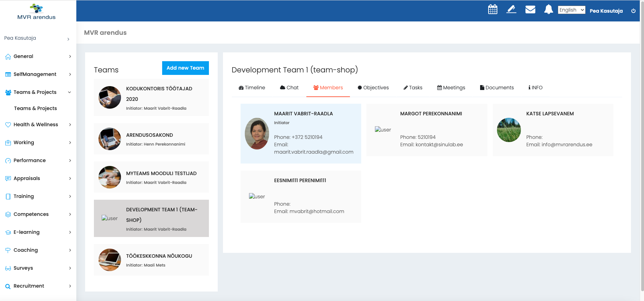Collapse the Teams & Projects menu chevron

70,92
